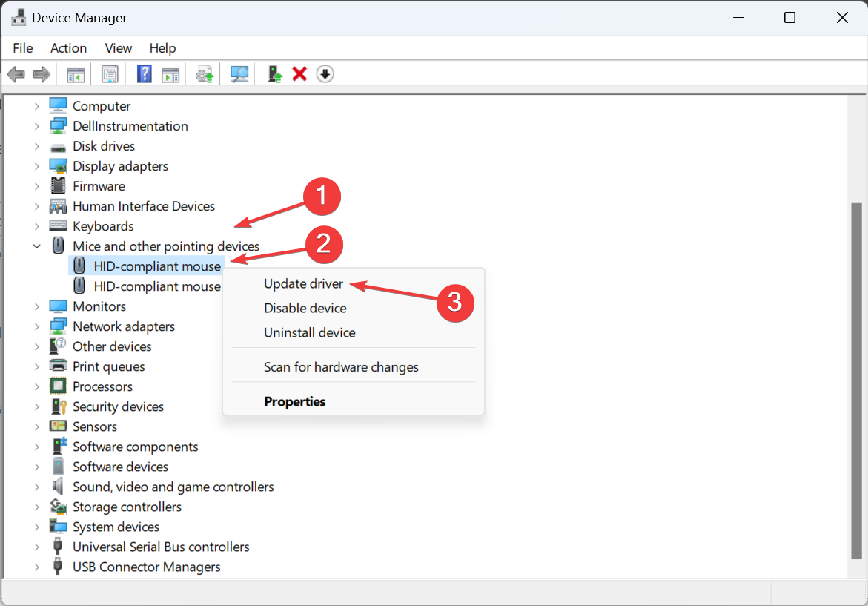This screenshot has height=606, width=868.
Task: Click the vertical scrollbar thumb
Action: click(x=856, y=381)
